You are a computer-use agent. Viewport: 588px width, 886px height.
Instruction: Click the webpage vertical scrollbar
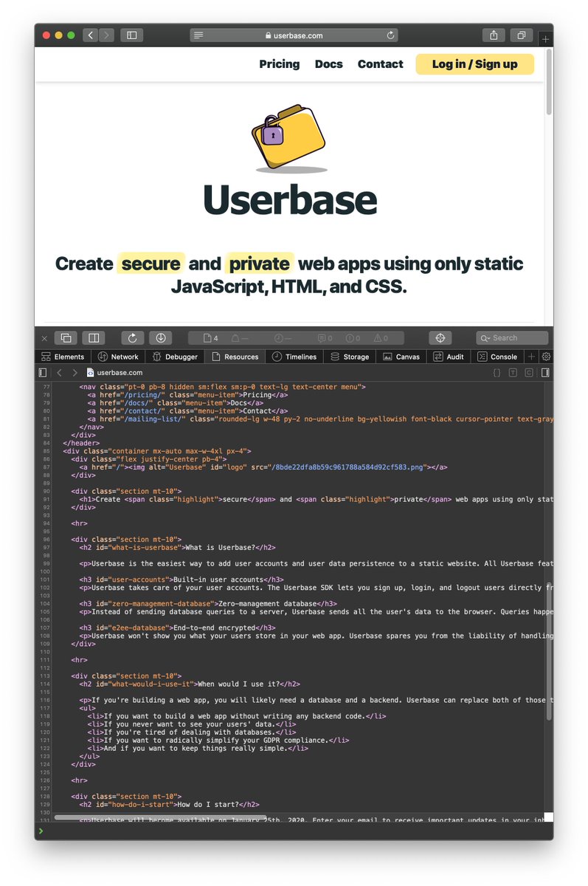tap(549, 81)
